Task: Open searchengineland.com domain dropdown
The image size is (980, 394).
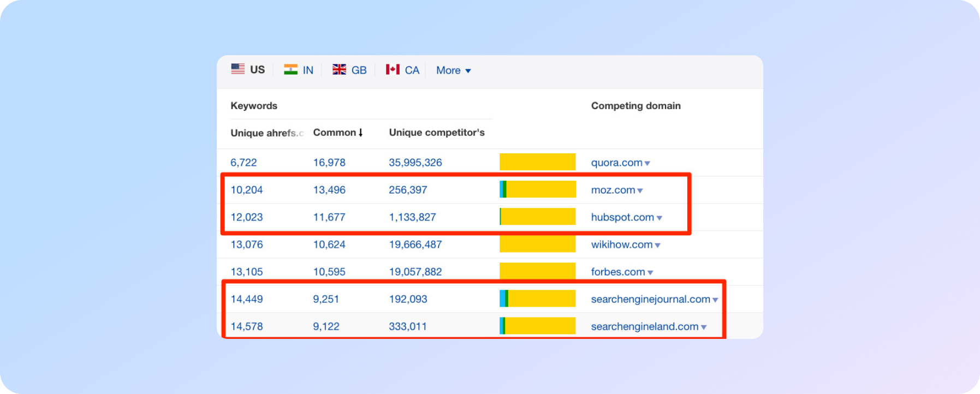Action: 649,326
